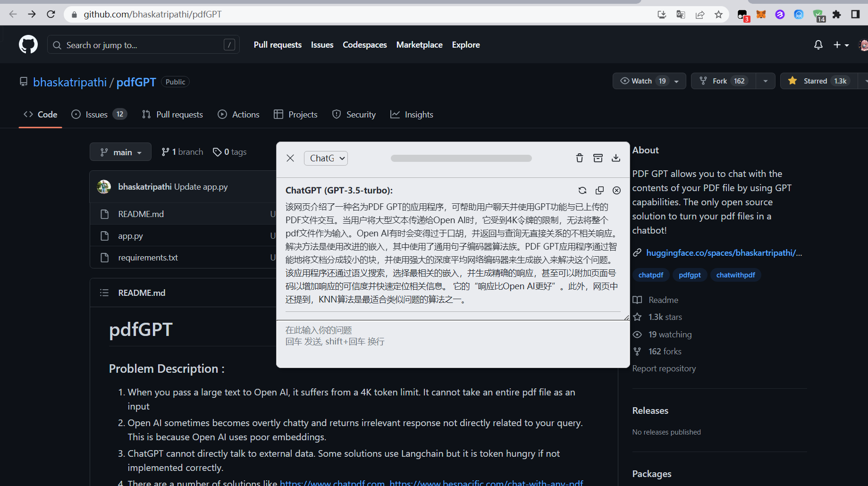Open README.md in file list

(x=141, y=214)
